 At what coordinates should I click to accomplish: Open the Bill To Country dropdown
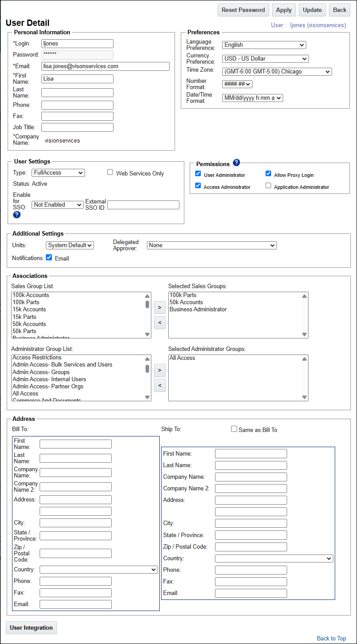(98, 569)
